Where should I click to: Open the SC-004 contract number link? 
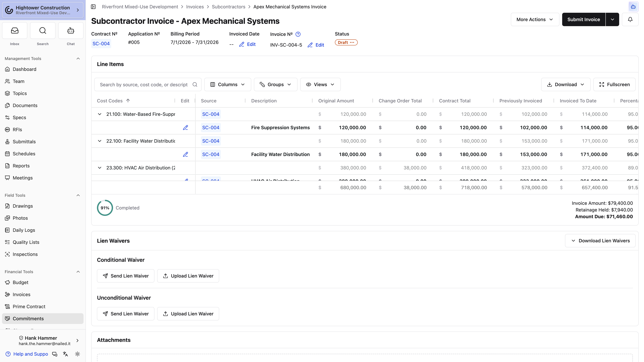tap(101, 44)
